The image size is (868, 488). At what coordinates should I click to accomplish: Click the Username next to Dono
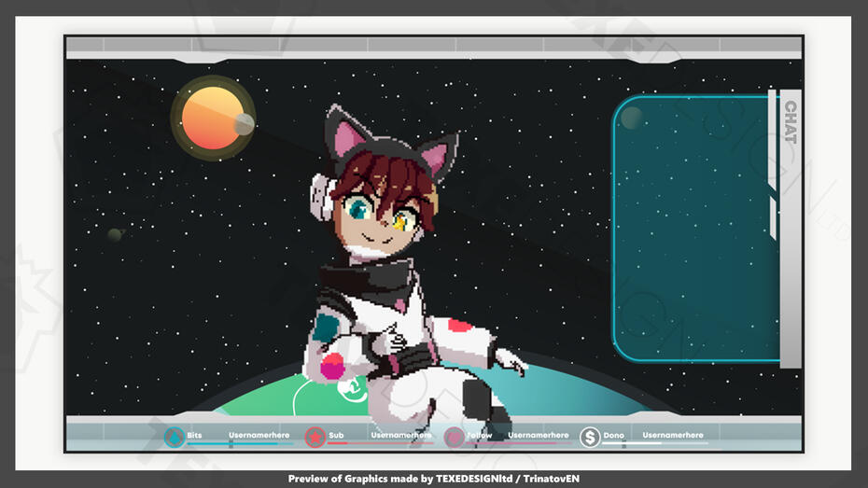click(x=673, y=435)
